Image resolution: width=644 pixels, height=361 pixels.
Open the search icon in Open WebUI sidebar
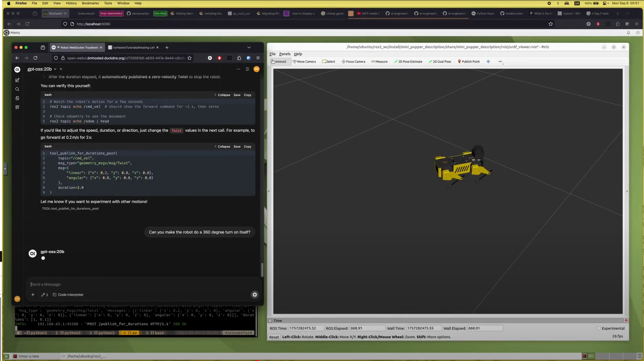pyautogui.click(x=17, y=89)
